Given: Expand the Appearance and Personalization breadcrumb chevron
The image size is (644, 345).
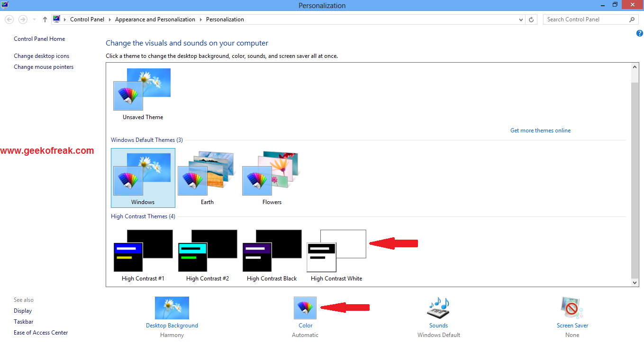Looking at the screenshot, I should [200, 19].
